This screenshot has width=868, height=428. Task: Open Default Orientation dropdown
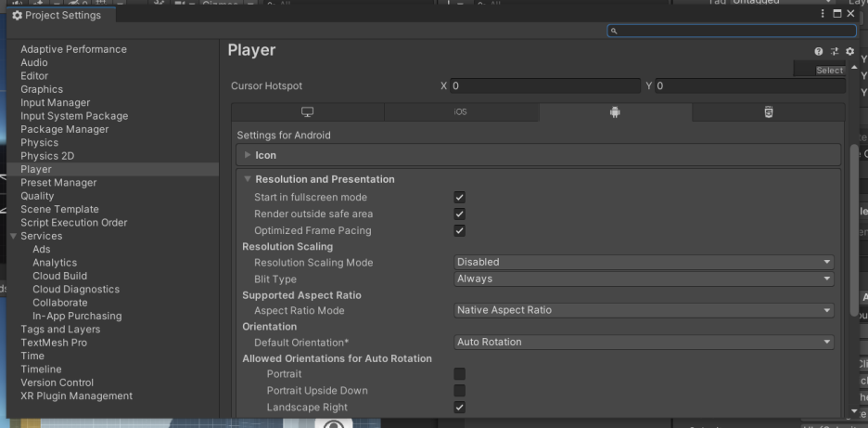644,342
